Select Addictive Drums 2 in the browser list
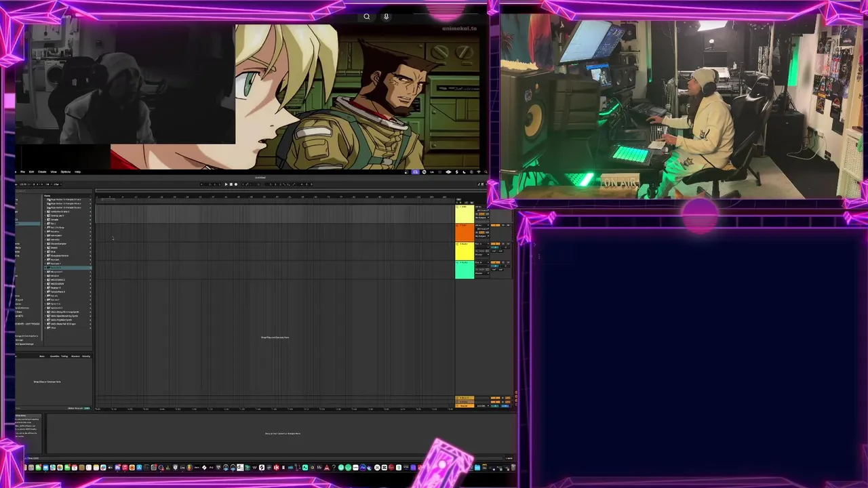The height and width of the screenshot is (488, 868). coord(60,211)
